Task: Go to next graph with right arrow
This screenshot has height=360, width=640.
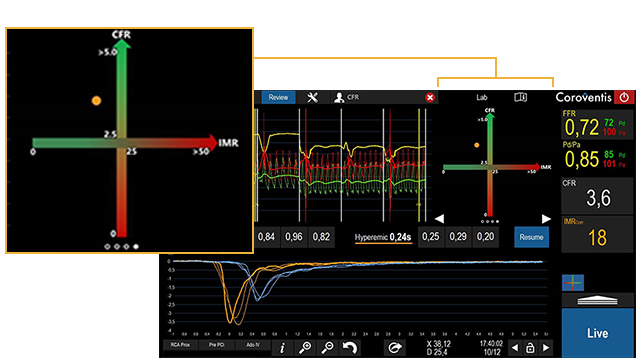Action: pyautogui.click(x=546, y=219)
